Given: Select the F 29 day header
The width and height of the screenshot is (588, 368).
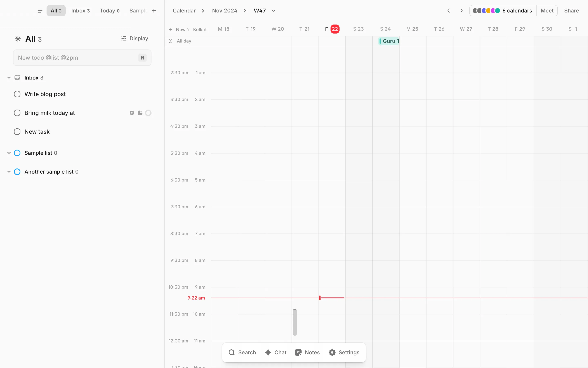Looking at the screenshot, I should 520,29.
